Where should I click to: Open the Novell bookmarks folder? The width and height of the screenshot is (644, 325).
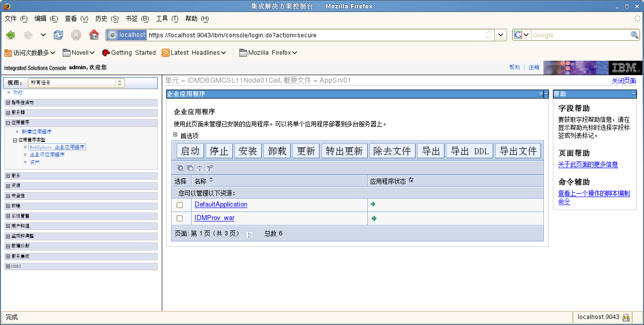(x=79, y=53)
